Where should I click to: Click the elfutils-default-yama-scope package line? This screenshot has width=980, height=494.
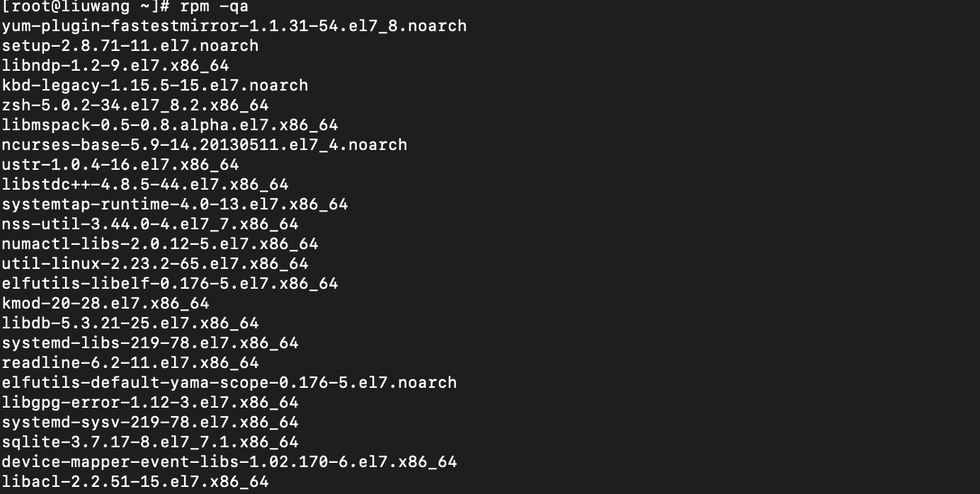pyautogui.click(x=229, y=383)
